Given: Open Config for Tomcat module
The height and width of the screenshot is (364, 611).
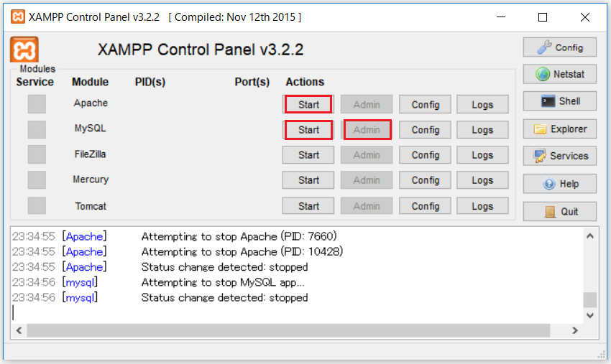Looking at the screenshot, I should pyautogui.click(x=425, y=206).
